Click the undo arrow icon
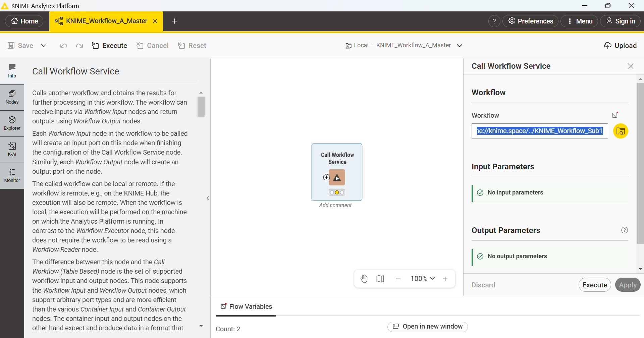This screenshot has height=338, width=644. 63,46
